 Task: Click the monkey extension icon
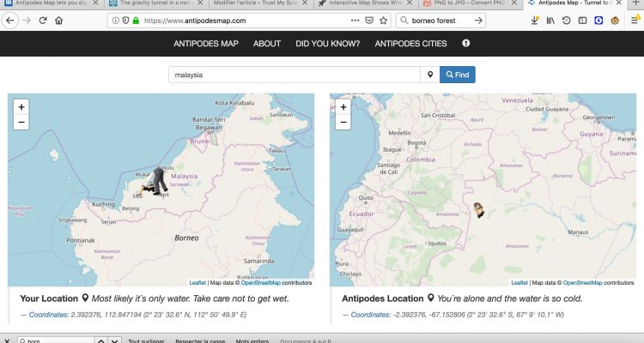click(615, 21)
